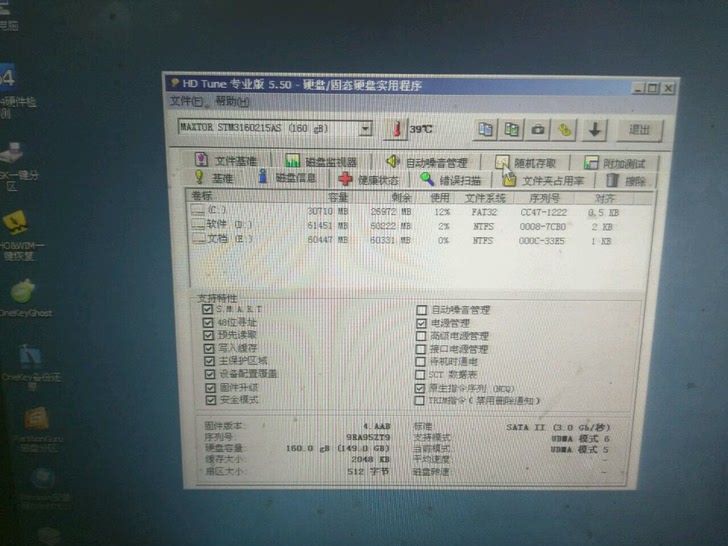Toggle the 主保护区域 checkbox
Viewport: 728px width, 546px height.
[x=209, y=361]
